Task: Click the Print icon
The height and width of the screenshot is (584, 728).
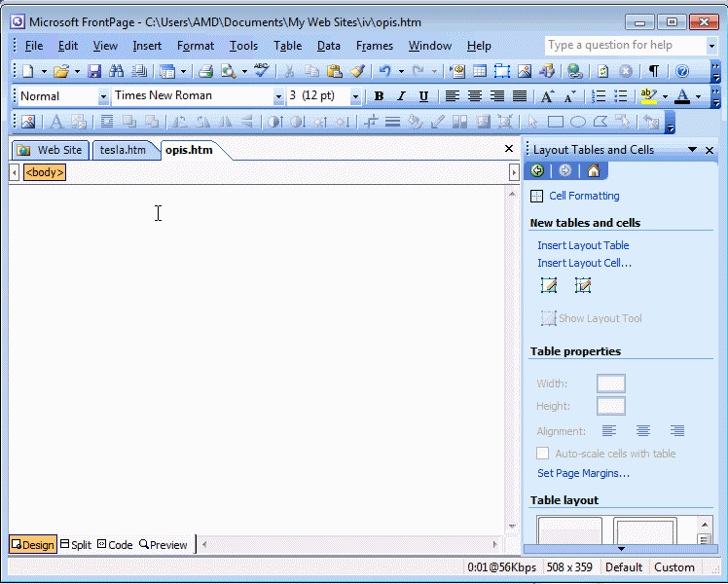Action: (205, 71)
